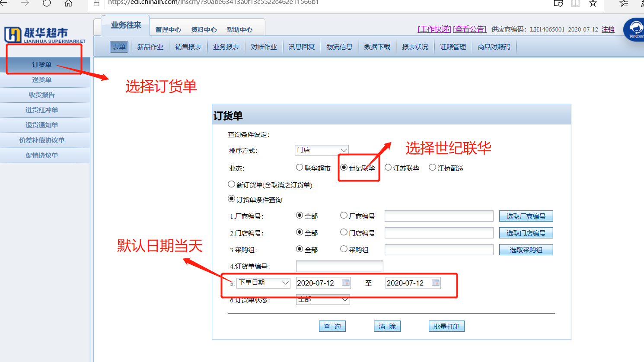644x362 pixels.
Task: Click 选取采购组 button
Action: point(526,250)
